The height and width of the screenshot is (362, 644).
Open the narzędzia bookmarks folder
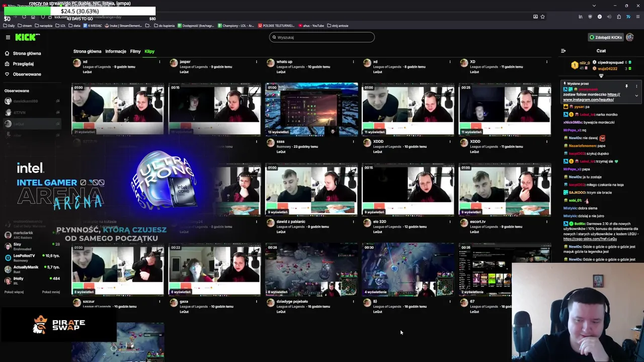(x=43, y=26)
